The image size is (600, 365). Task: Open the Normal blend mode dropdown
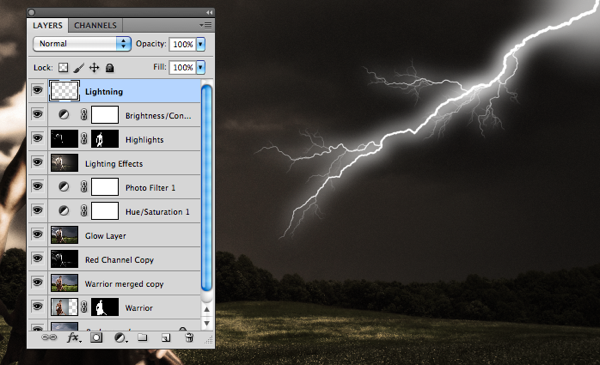click(82, 44)
